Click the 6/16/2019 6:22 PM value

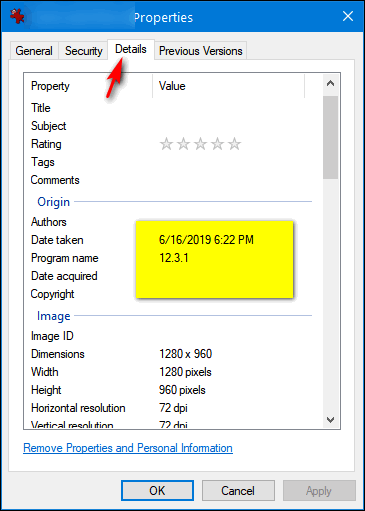coord(206,240)
